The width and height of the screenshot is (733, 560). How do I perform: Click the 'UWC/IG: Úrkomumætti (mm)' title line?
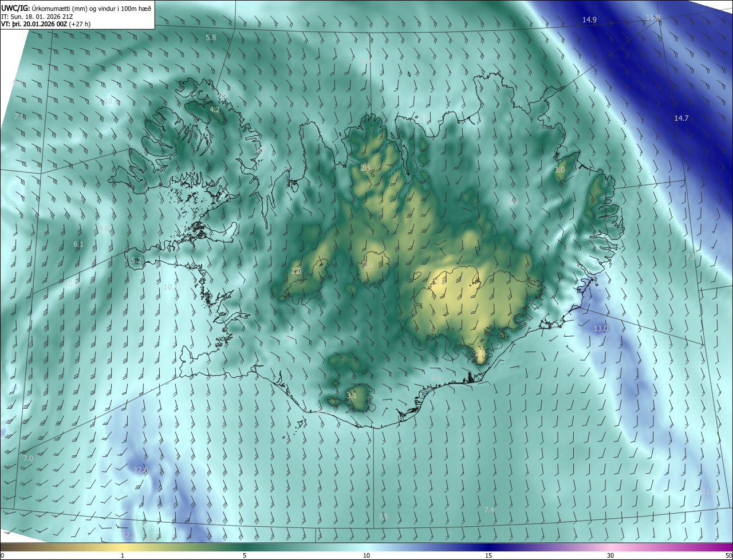(76, 7)
